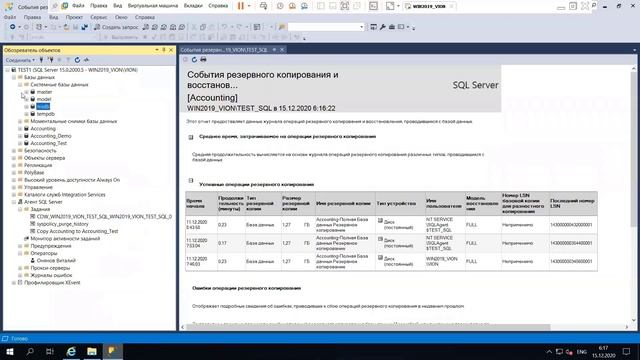
Task: Select the 'Профилировщик XEvent' tree item
Action: pos(52,282)
